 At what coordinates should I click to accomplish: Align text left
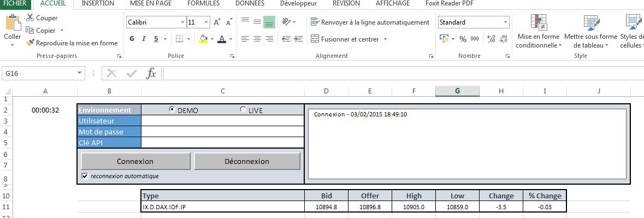click(245, 39)
